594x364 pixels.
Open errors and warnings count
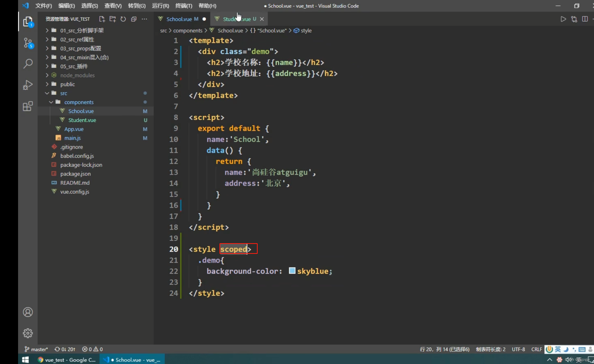pos(92,349)
